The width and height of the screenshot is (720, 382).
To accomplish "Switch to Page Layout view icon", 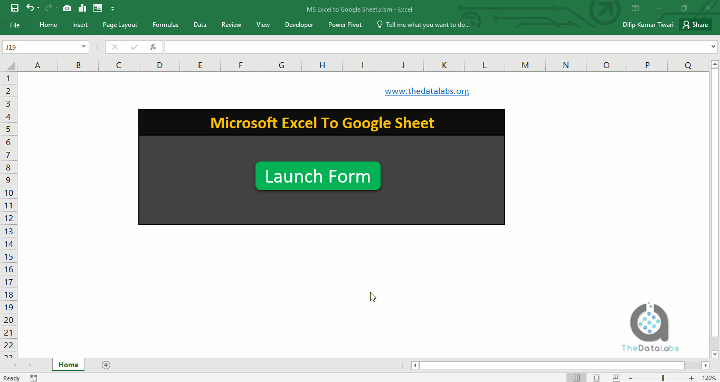I will pyautogui.click(x=596, y=378).
